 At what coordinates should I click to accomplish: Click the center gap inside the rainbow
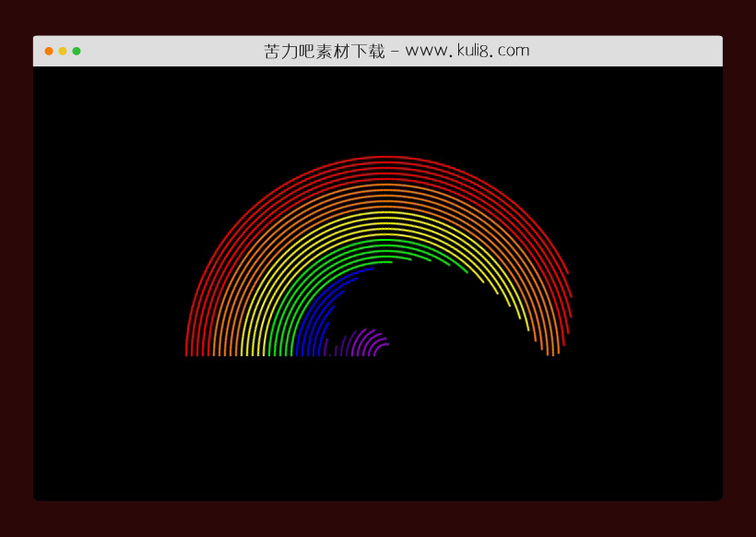coord(424,304)
